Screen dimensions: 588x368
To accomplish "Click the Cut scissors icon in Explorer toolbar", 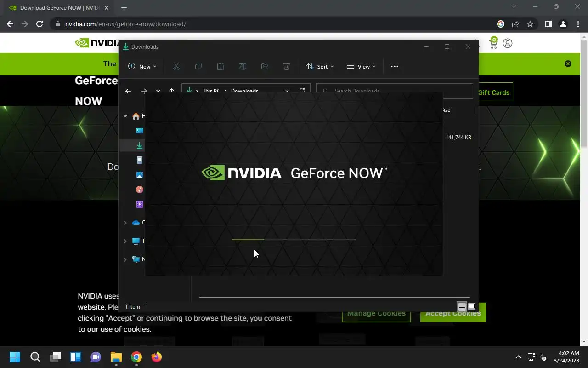I will [x=176, y=66].
